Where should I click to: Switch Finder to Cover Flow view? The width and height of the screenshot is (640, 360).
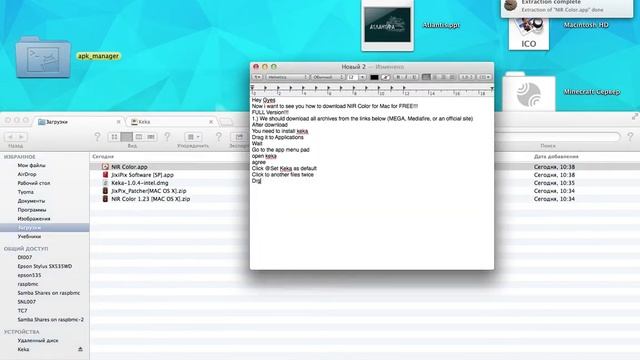coord(151,137)
